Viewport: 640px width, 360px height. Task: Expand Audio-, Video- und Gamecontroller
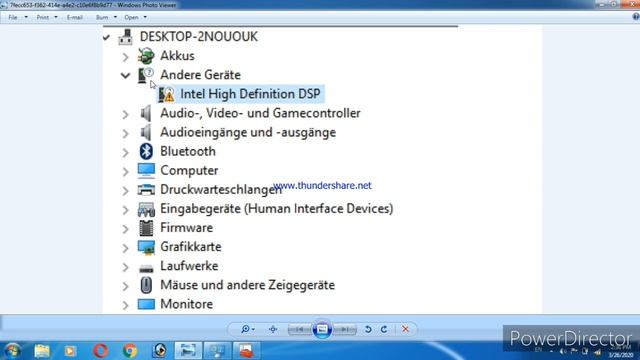(x=126, y=114)
